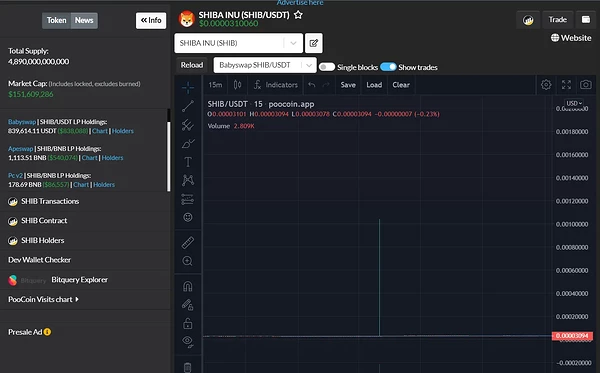The width and height of the screenshot is (600, 373).
Task: Star SHIBA INU as favorite
Action: click(298, 15)
